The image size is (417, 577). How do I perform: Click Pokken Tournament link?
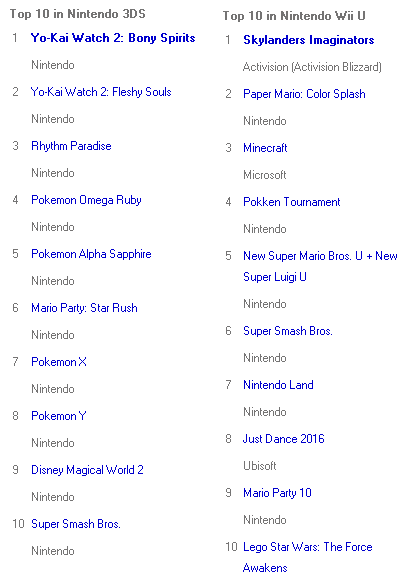click(291, 202)
